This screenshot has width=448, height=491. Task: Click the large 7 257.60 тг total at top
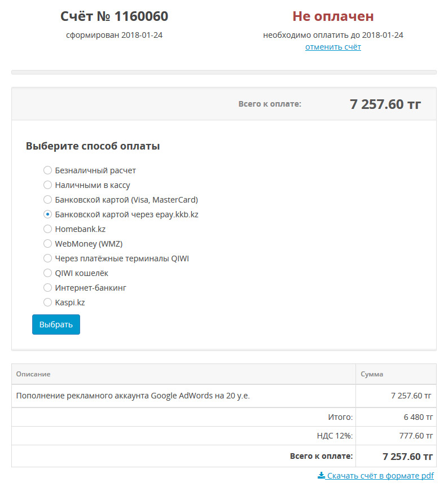click(385, 104)
